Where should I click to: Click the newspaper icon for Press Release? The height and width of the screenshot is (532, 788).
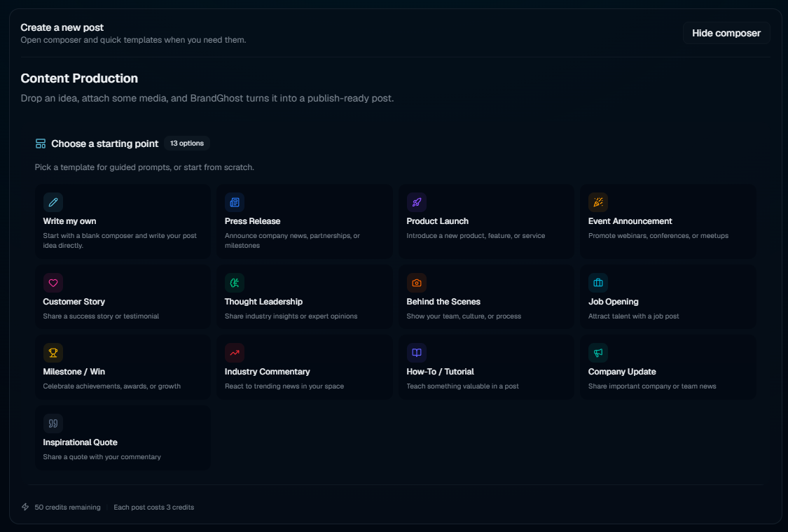click(235, 202)
